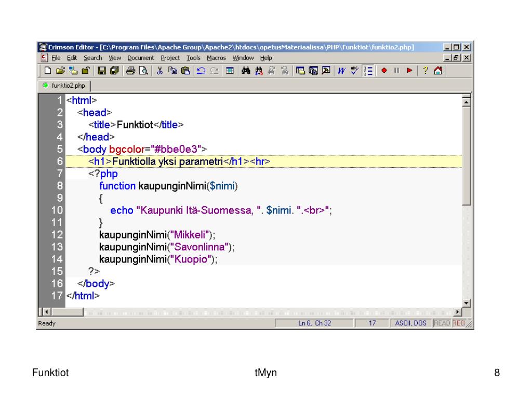
Task: Click the body bgcolor="#bbe0e3" line
Action: click(x=142, y=149)
